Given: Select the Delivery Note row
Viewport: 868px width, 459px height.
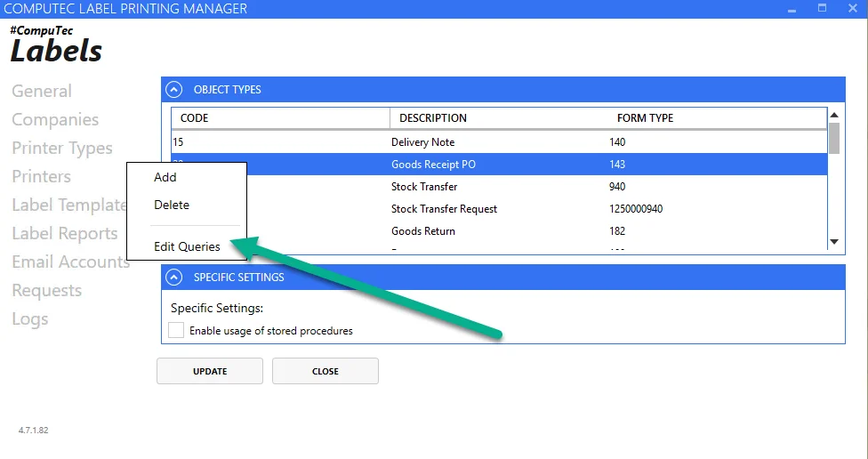Looking at the screenshot, I should [422, 142].
